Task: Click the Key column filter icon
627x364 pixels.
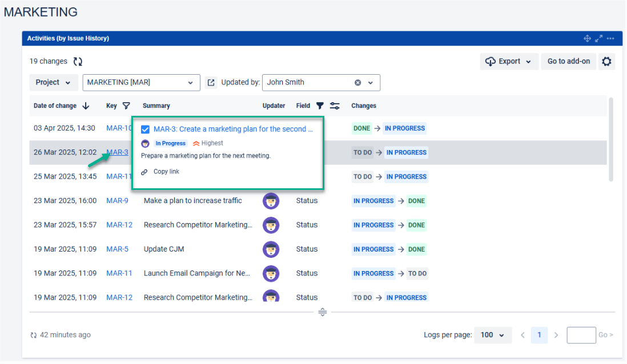Action: click(x=126, y=106)
